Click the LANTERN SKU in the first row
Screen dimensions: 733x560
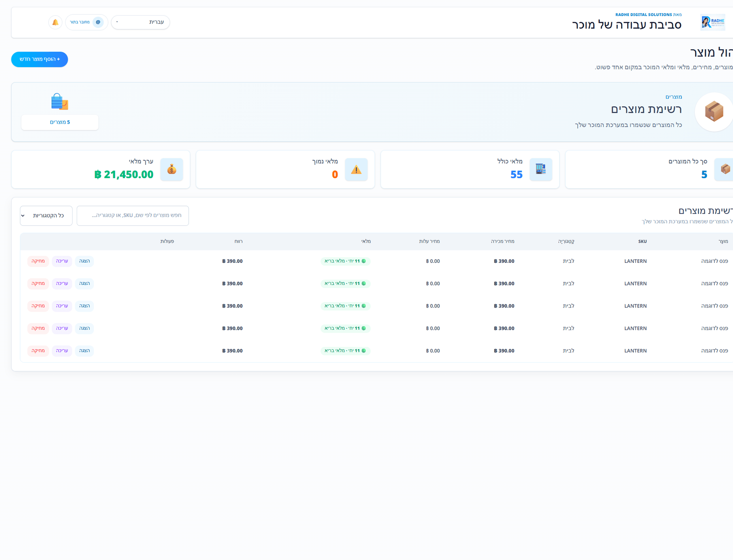tap(635, 261)
